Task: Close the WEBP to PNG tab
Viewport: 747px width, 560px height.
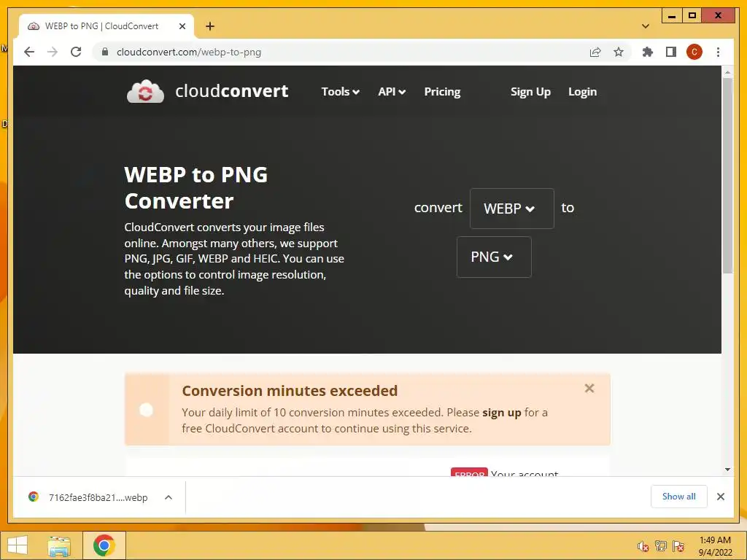Action: [x=182, y=26]
